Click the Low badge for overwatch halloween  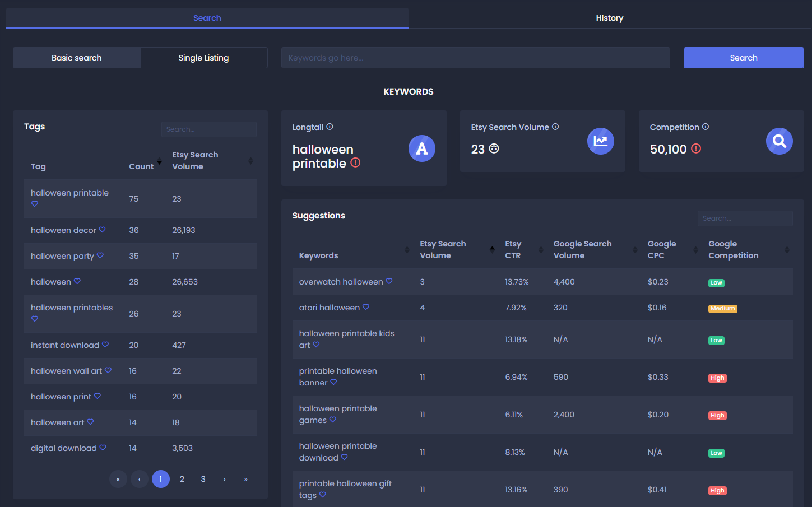pyautogui.click(x=716, y=283)
